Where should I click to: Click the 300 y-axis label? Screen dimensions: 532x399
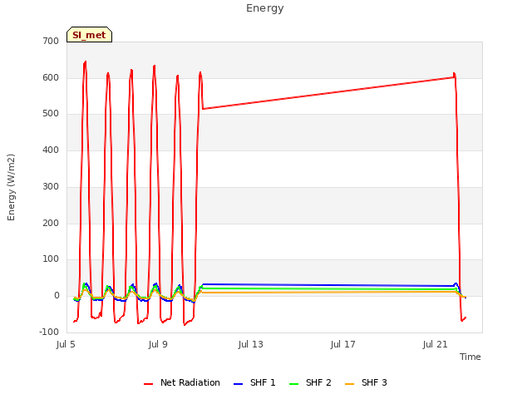click(51, 186)
